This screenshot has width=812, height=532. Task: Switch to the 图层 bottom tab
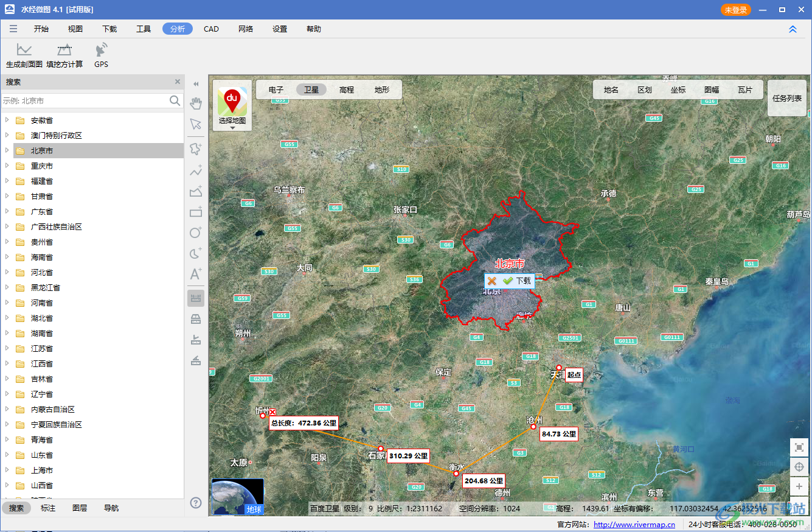(x=80, y=508)
